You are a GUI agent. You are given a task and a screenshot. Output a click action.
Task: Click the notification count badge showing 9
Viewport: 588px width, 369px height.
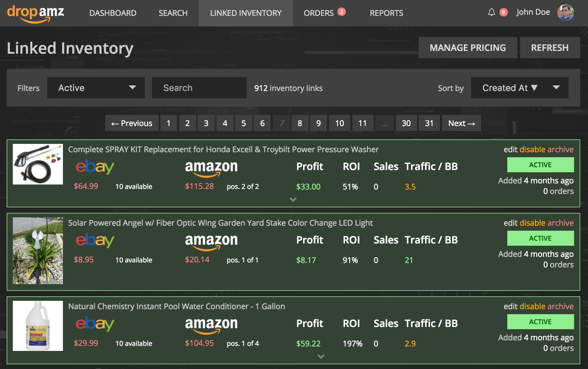tap(503, 12)
